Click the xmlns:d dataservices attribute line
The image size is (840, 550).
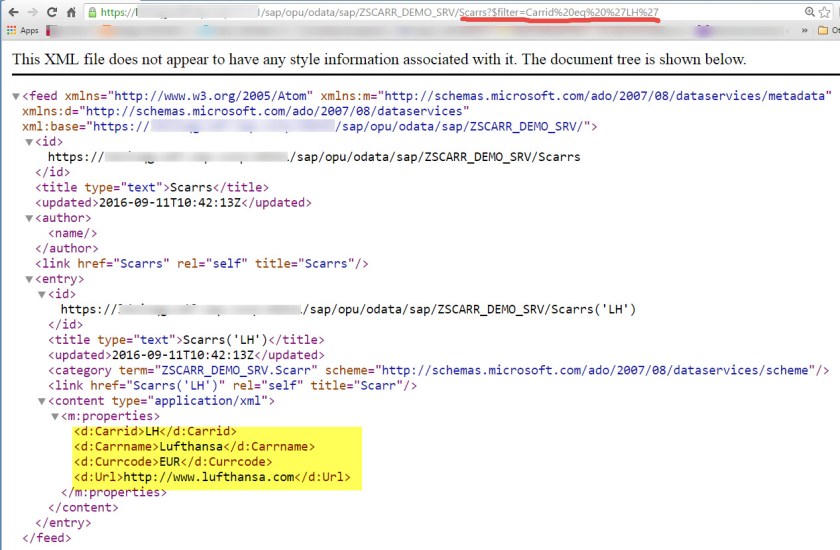[246, 111]
